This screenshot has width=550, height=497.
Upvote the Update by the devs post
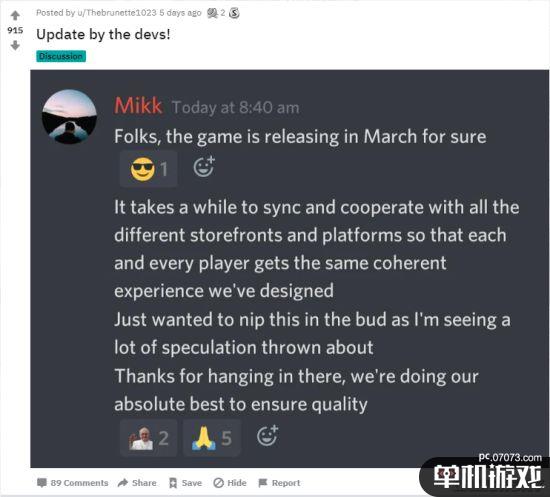tap(15, 15)
